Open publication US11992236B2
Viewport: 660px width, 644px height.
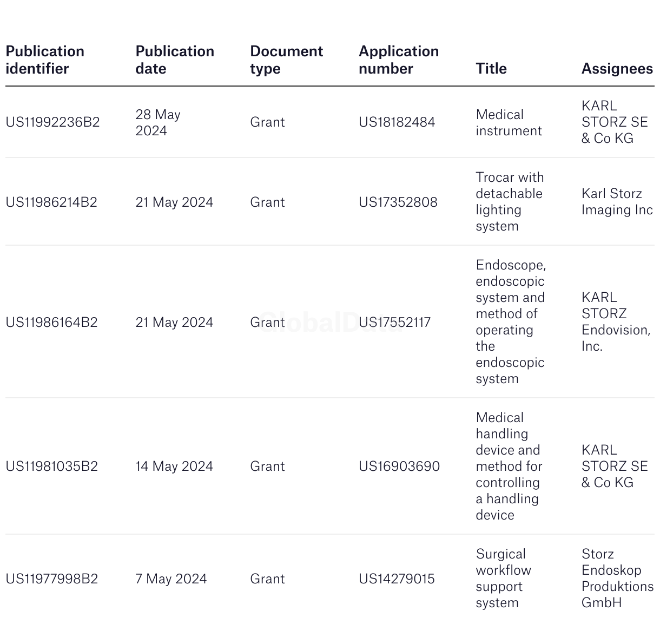click(53, 122)
